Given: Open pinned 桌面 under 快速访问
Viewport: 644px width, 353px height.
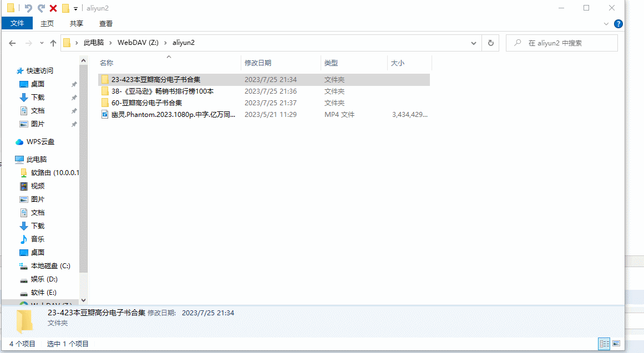Looking at the screenshot, I should (37, 84).
